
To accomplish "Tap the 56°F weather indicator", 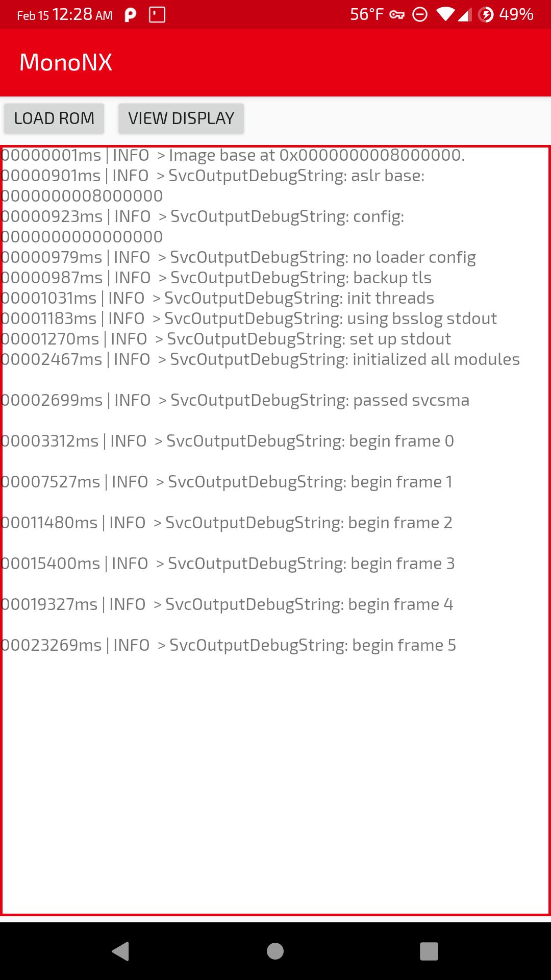I will click(367, 15).
